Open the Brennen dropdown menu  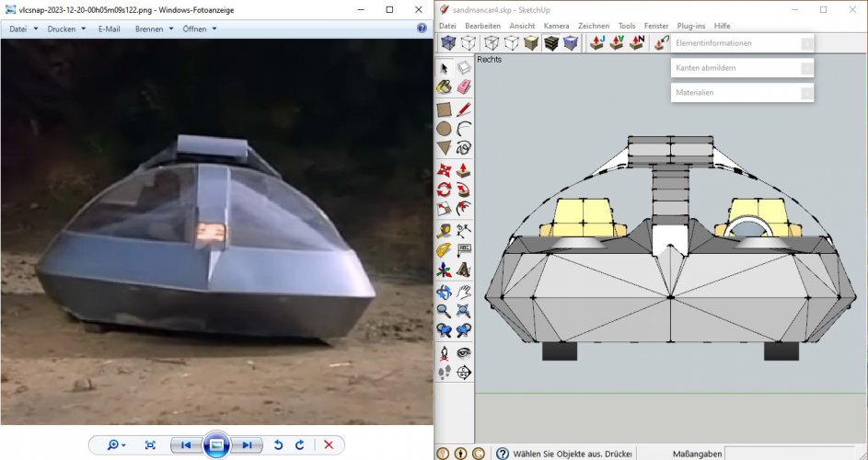(x=154, y=29)
